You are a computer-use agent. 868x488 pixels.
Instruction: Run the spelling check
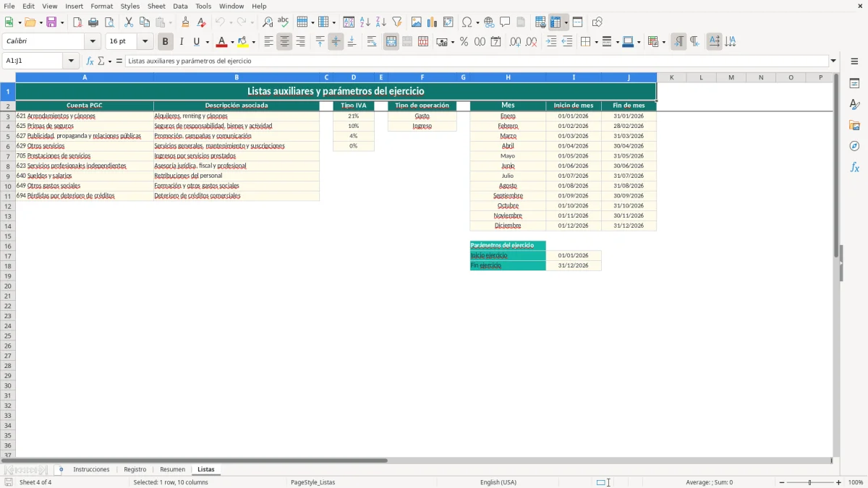pos(284,22)
